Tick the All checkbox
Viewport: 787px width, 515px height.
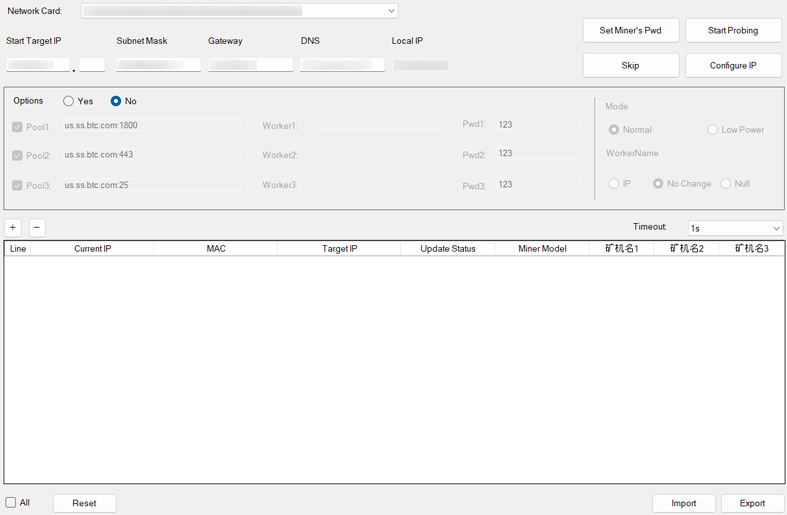tap(11, 503)
